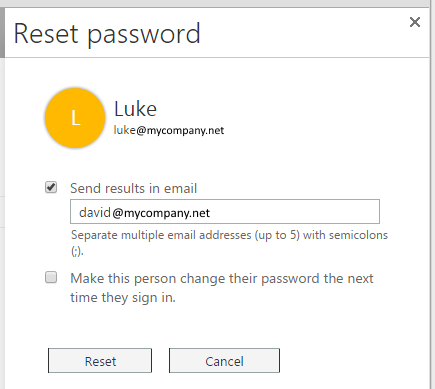Enable the change password at next sign-in checkbox

[x=51, y=277]
